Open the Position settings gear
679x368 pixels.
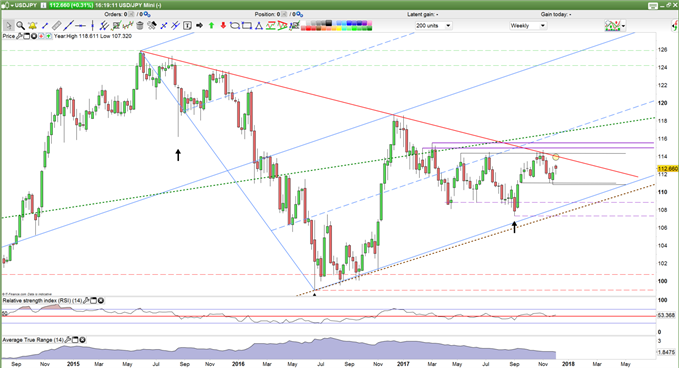click(300, 14)
